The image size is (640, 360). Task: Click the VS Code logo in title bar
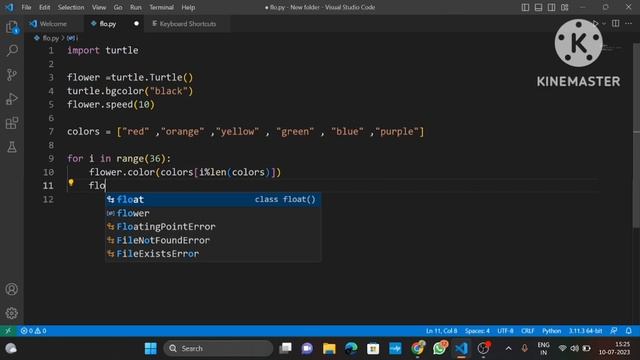[x=9, y=7]
